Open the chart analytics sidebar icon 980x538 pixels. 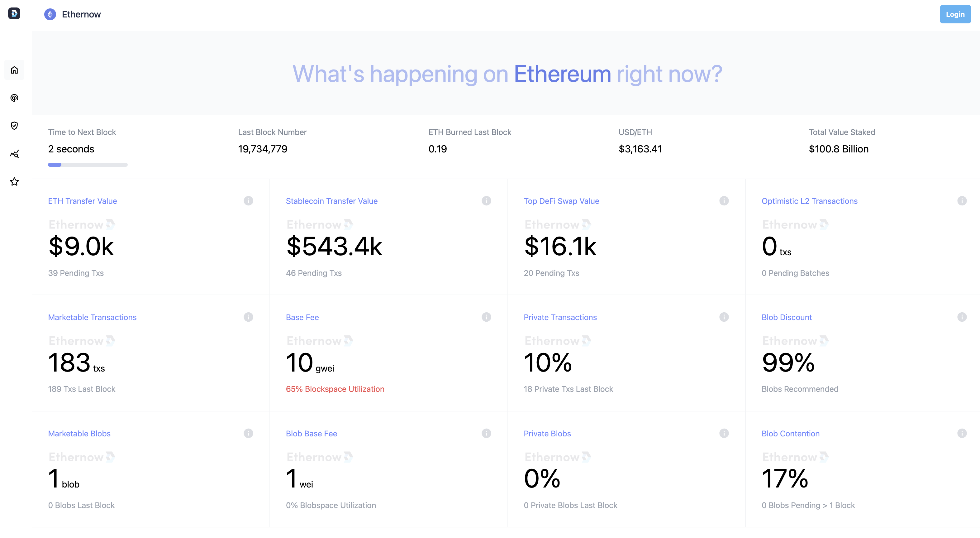[x=14, y=154]
